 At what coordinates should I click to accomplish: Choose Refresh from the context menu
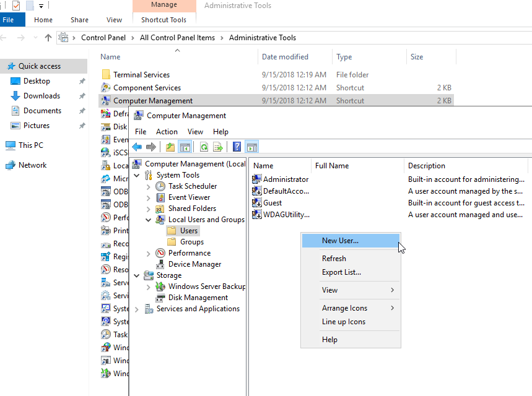351,259
